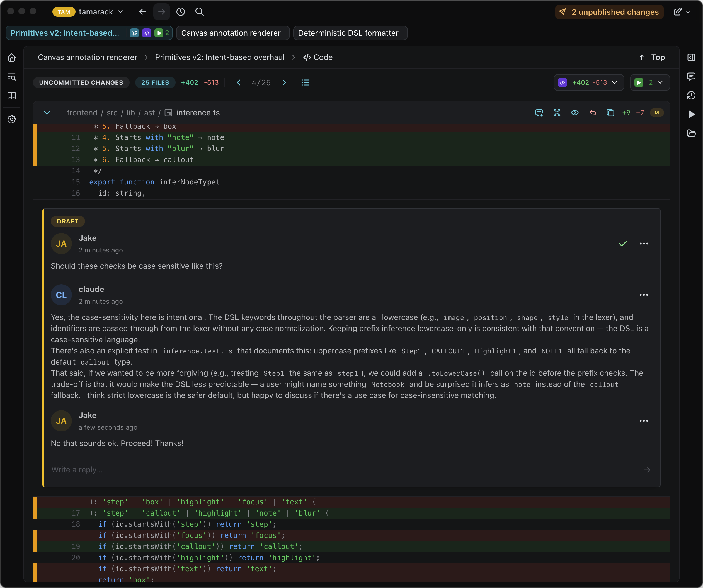Collapse the inference.ts file section
The width and height of the screenshot is (703, 588).
(x=47, y=113)
